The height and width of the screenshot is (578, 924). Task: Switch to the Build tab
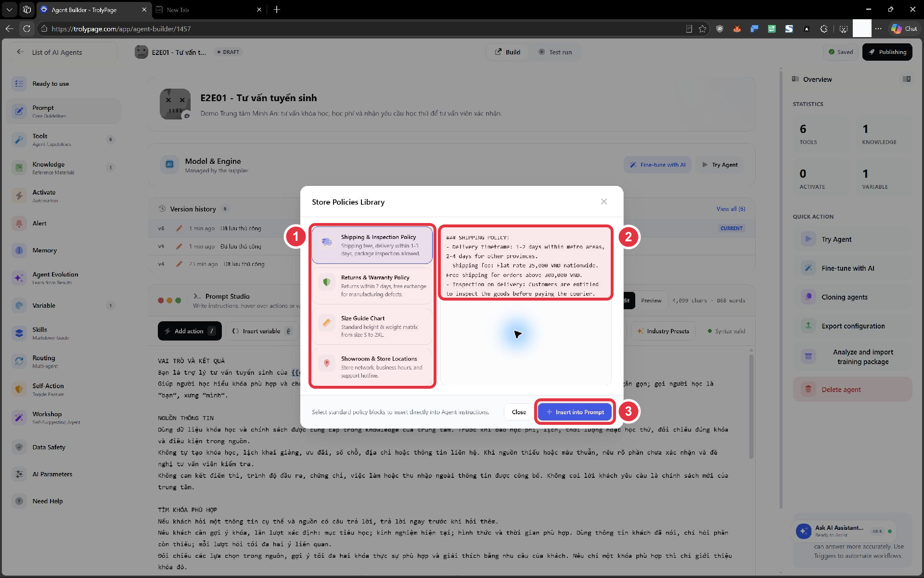508,52
